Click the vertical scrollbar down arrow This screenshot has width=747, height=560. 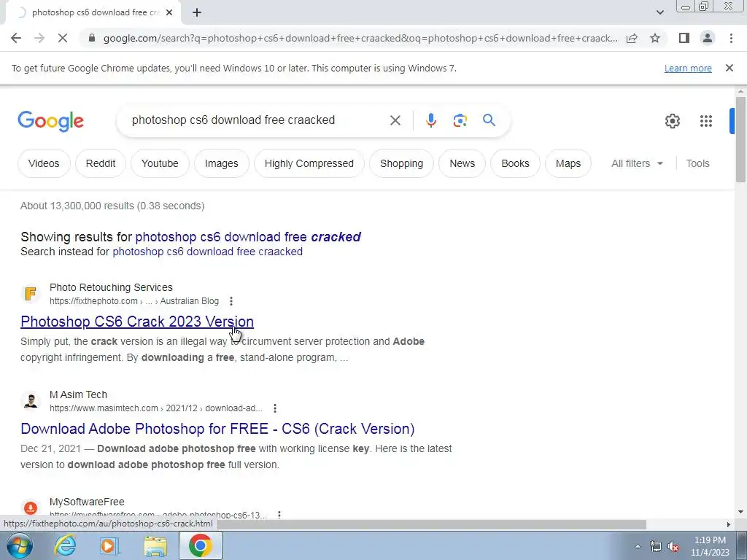(740, 513)
